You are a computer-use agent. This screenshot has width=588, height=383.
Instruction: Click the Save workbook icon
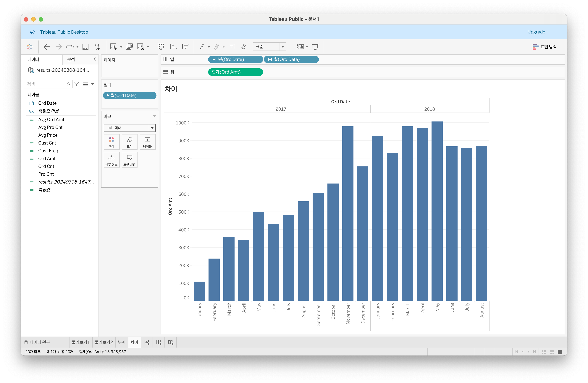pos(85,47)
